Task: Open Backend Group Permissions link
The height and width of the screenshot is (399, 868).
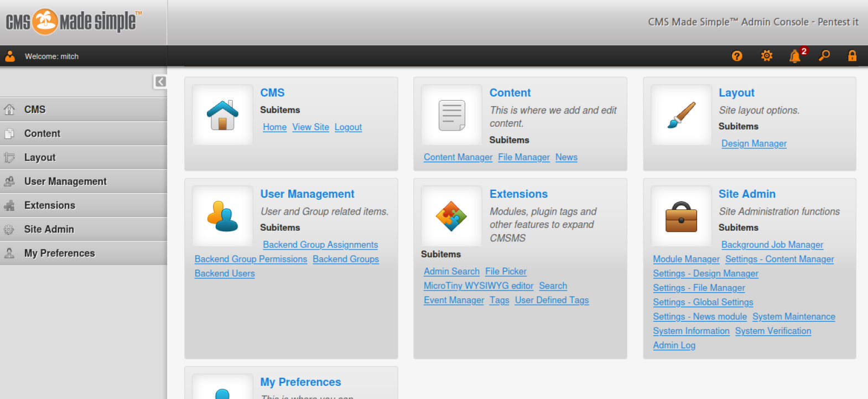Action: 251,259
